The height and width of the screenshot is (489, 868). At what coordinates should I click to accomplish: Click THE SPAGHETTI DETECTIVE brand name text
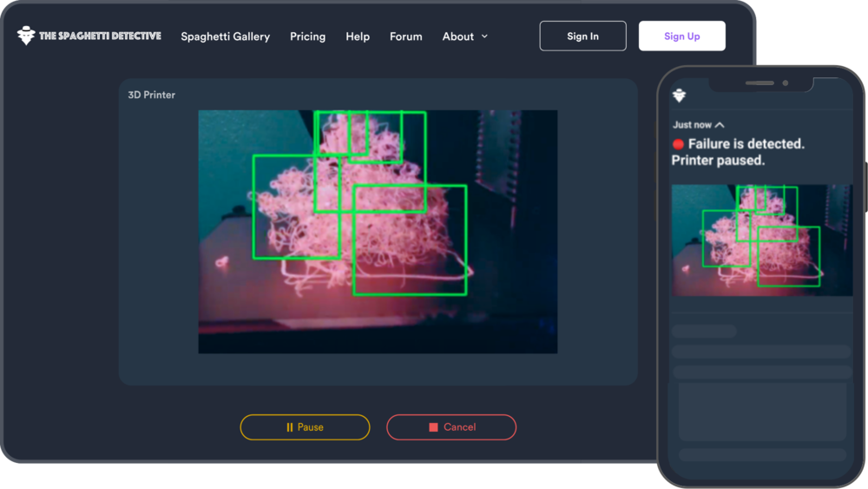(x=100, y=36)
